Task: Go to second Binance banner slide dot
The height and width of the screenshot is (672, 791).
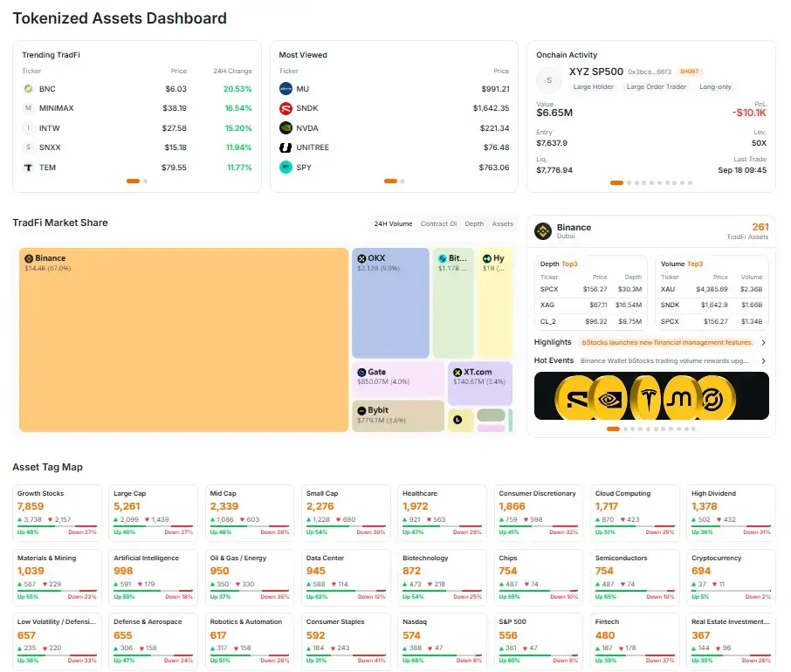Action: 625,429
